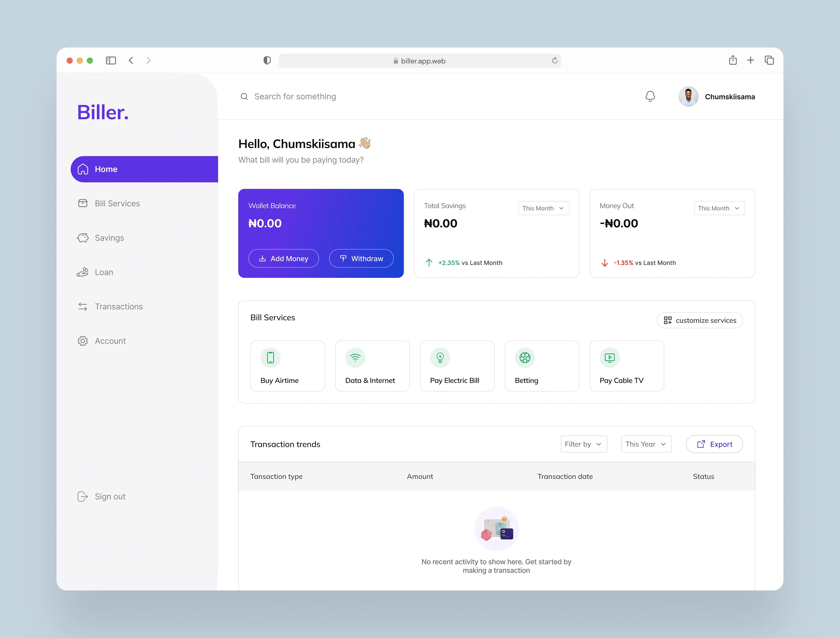The image size is (840, 638).
Task: Reload the page with refresh icon
Action: tap(555, 60)
